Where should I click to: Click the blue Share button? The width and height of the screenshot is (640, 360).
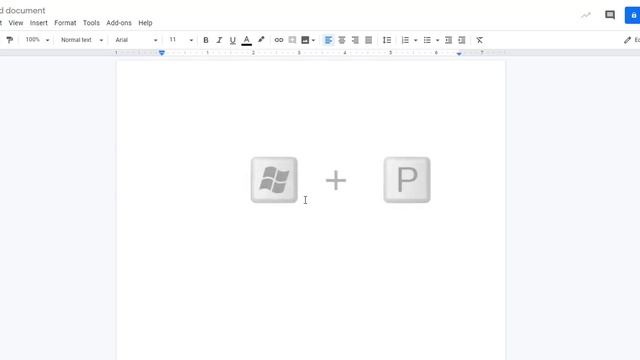633,15
